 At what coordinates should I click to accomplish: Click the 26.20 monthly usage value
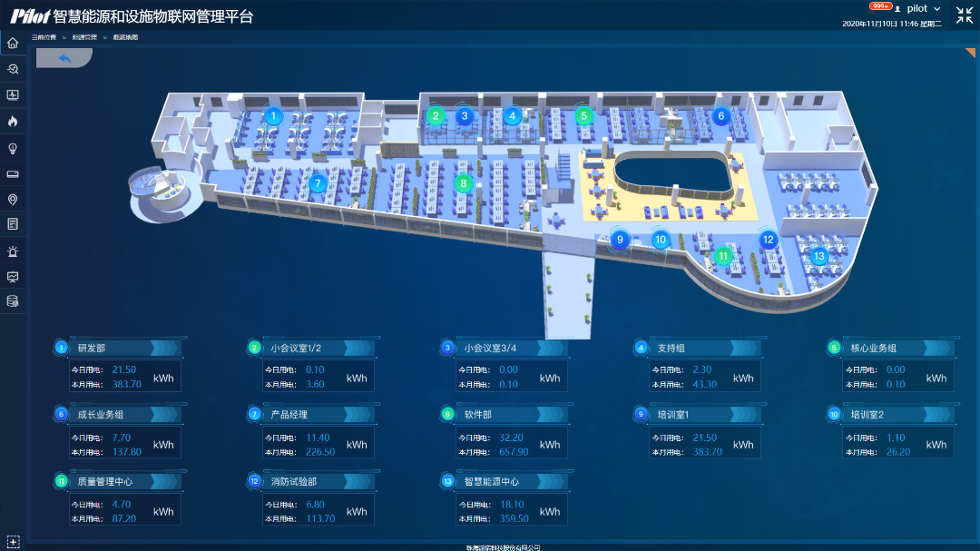(x=898, y=451)
